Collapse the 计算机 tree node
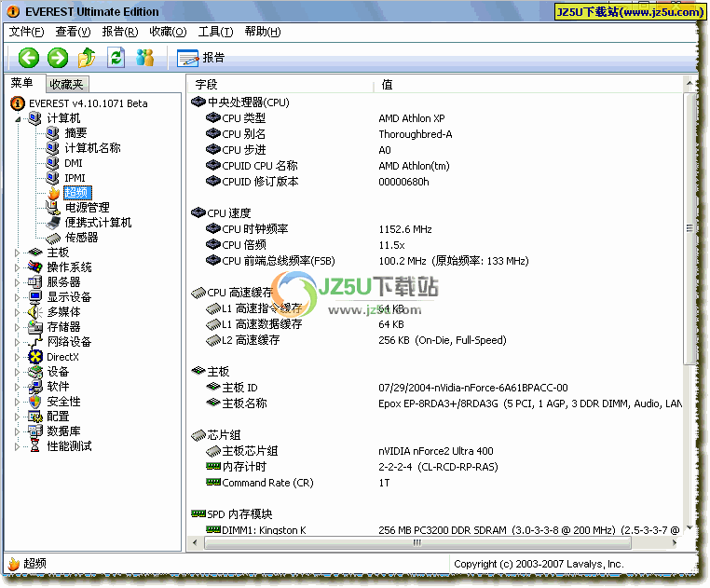 click(x=18, y=119)
